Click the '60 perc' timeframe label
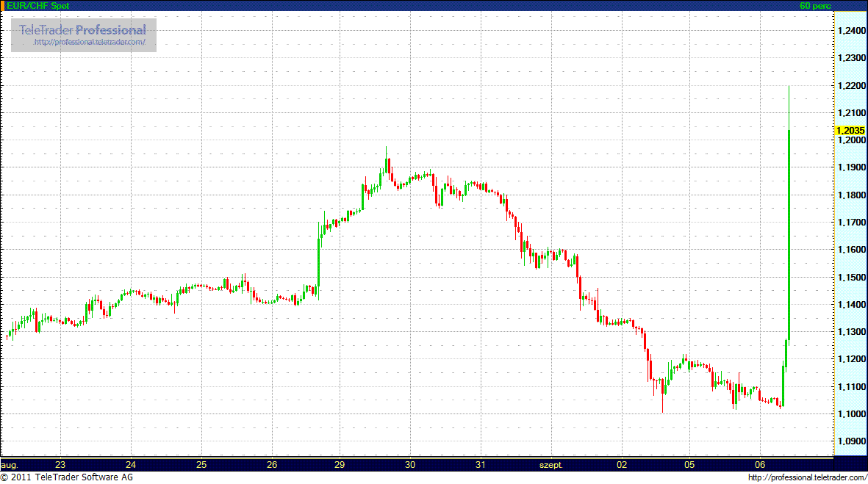The image size is (868, 484). pyautogui.click(x=815, y=6)
